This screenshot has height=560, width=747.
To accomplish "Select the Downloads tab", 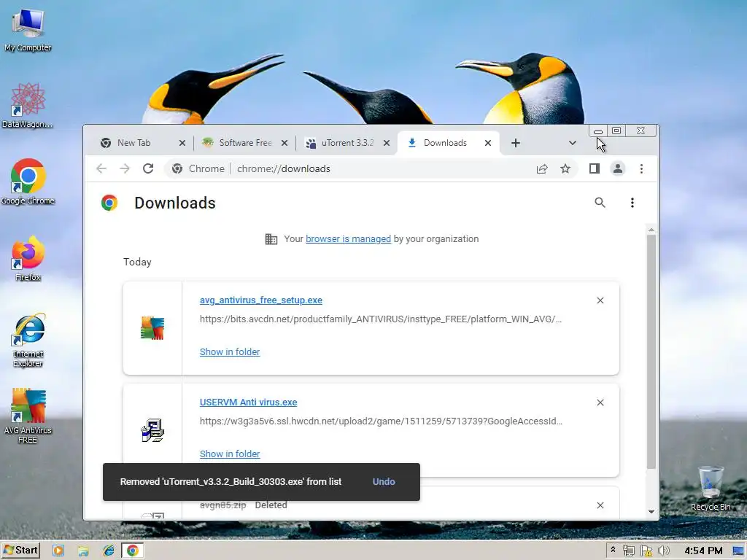I will click(x=445, y=143).
